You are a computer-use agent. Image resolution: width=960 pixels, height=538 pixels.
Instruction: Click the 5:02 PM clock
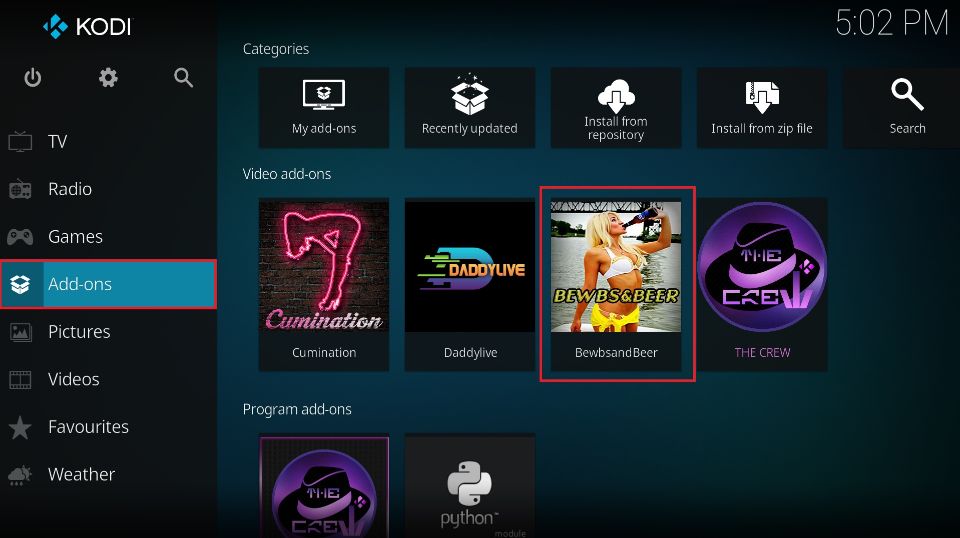click(x=891, y=24)
